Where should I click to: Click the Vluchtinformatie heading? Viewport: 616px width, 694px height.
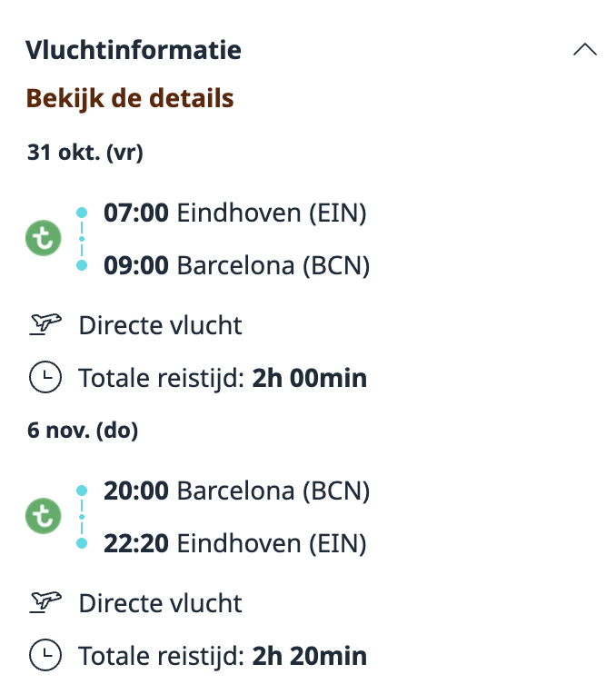[134, 50]
